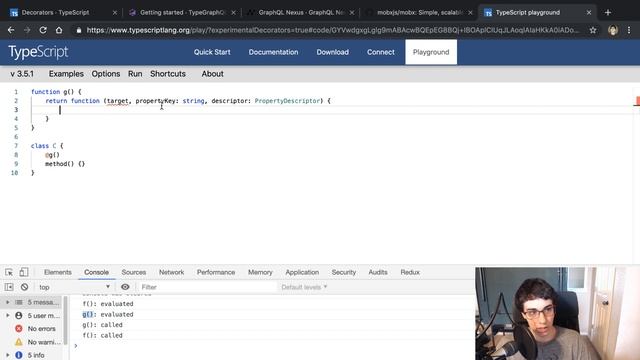Run the playground code

(135, 74)
